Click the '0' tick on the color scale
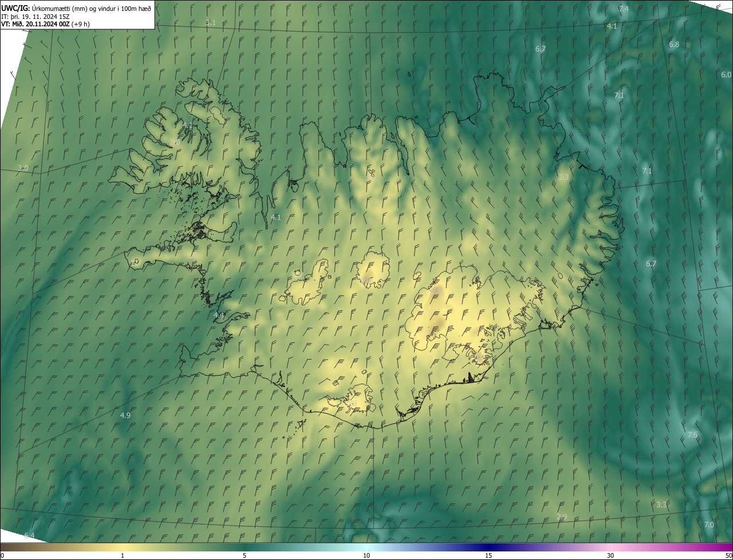Screen dimensions: 733x560 click(x=2, y=556)
